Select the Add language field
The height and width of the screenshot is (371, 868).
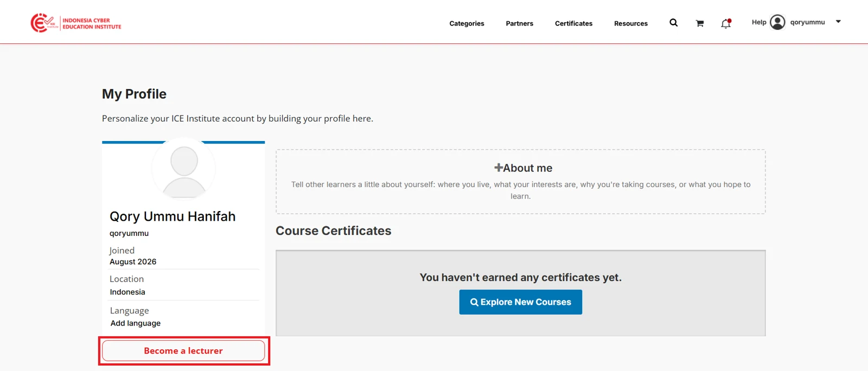click(x=136, y=323)
